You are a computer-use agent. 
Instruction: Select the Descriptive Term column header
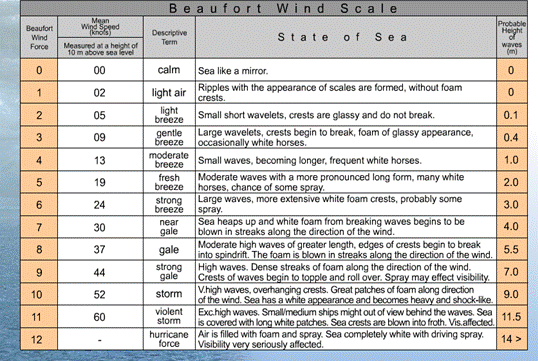point(169,37)
